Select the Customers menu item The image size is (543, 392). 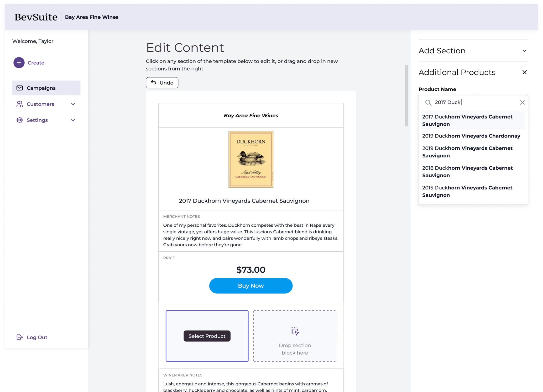[41, 104]
